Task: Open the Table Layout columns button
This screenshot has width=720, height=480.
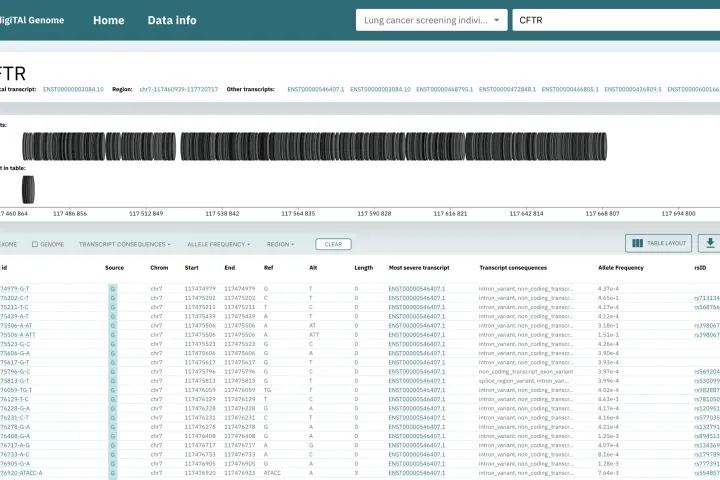Action: (x=658, y=243)
